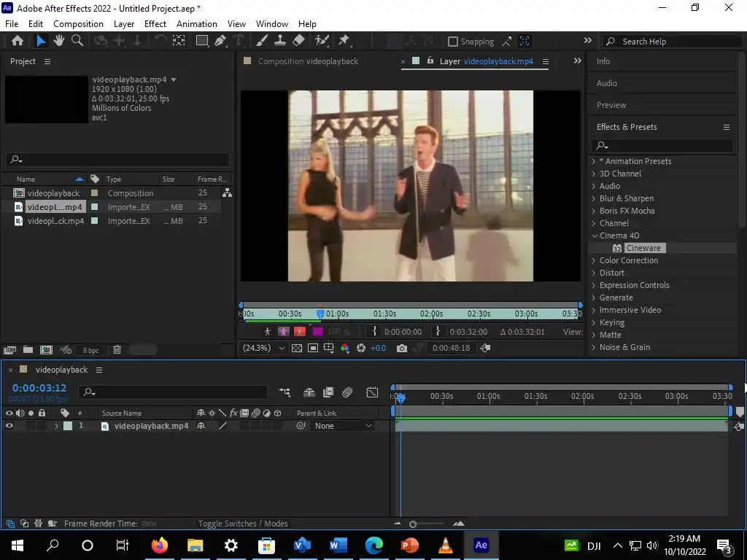Click the Search Help input field
747x560 pixels.
coord(672,42)
